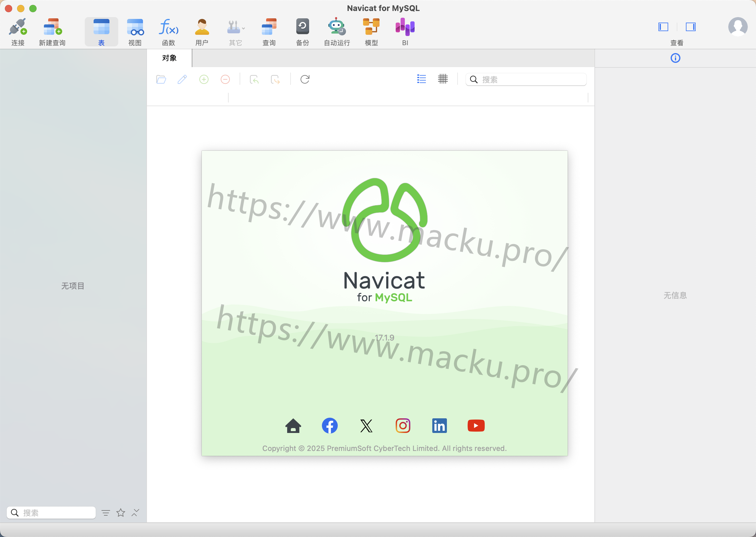Click the green new table plus icon
The height and width of the screenshot is (537, 756).
[204, 79]
